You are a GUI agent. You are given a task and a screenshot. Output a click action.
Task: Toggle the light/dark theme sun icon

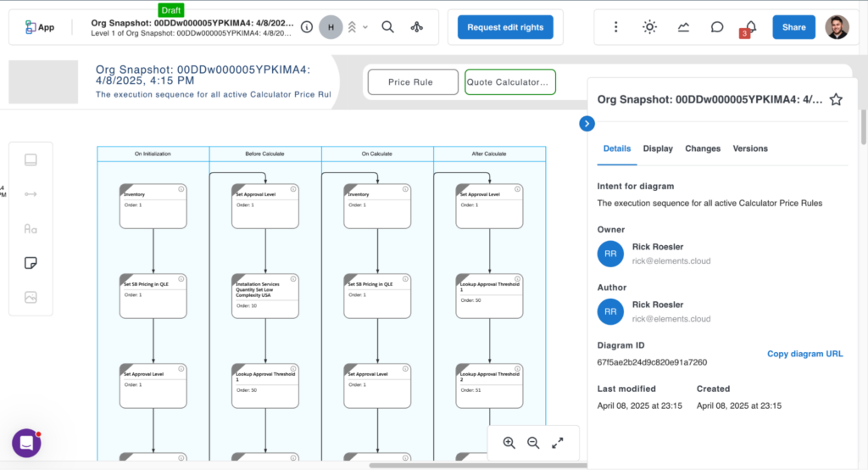[x=649, y=27]
